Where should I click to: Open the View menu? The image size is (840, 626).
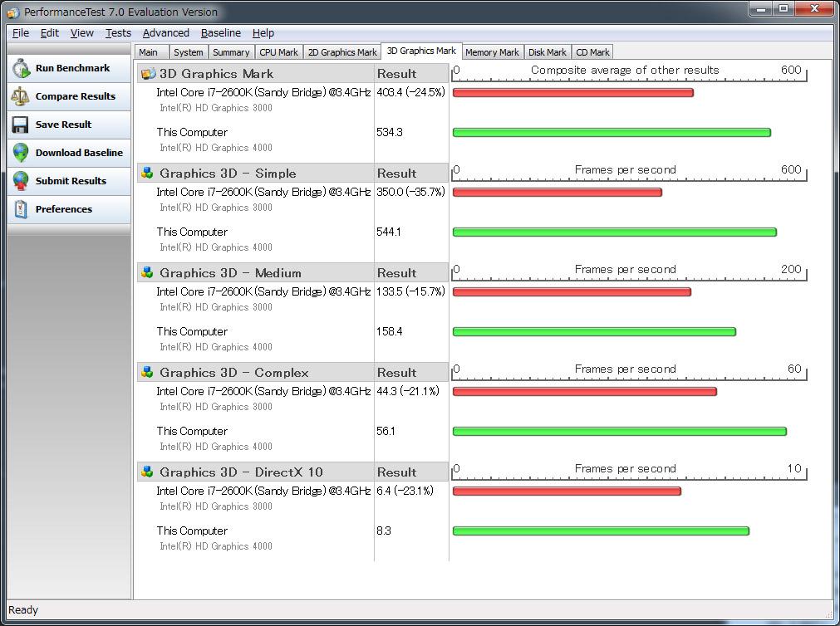point(82,33)
